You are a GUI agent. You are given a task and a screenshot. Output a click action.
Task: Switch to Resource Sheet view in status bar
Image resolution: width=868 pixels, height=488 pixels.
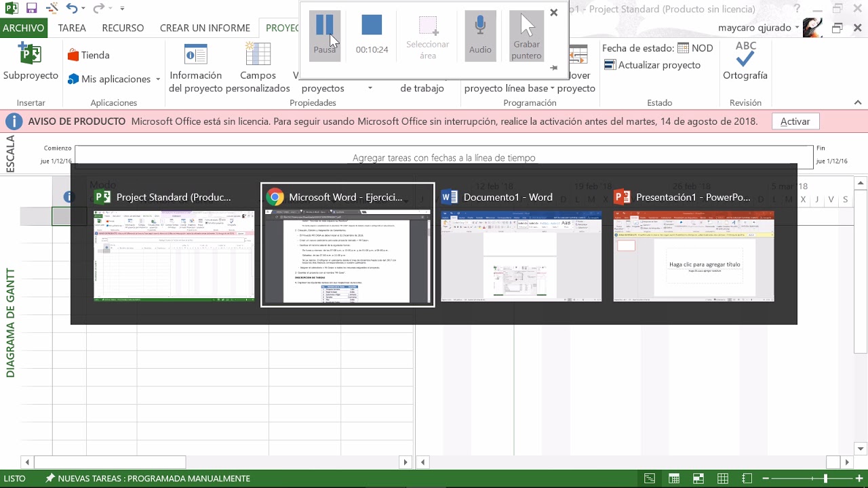pyautogui.click(x=723, y=479)
